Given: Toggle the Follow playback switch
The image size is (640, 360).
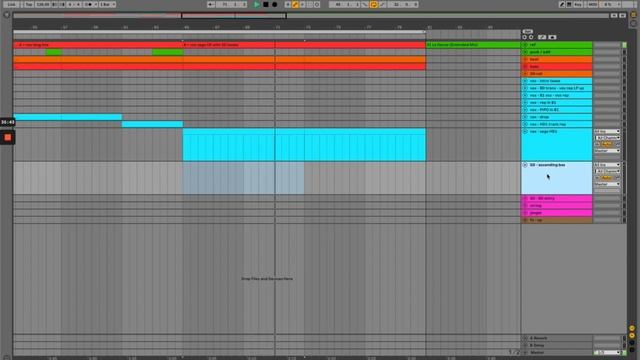Looking at the screenshot, I should pyautogui.click(x=211, y=4).
